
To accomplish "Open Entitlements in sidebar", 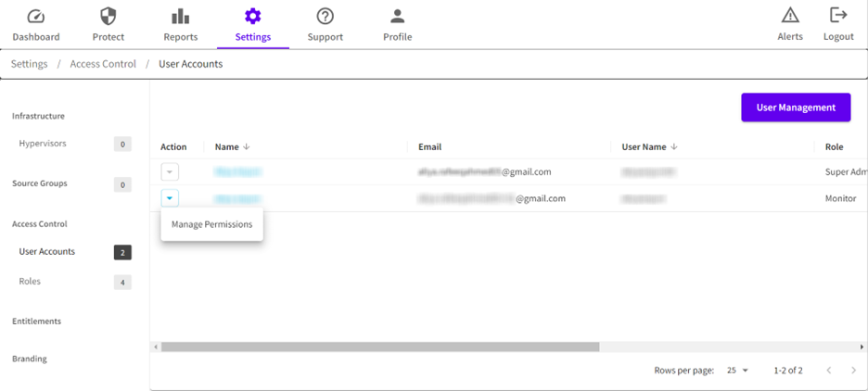I will pos(36,322).
